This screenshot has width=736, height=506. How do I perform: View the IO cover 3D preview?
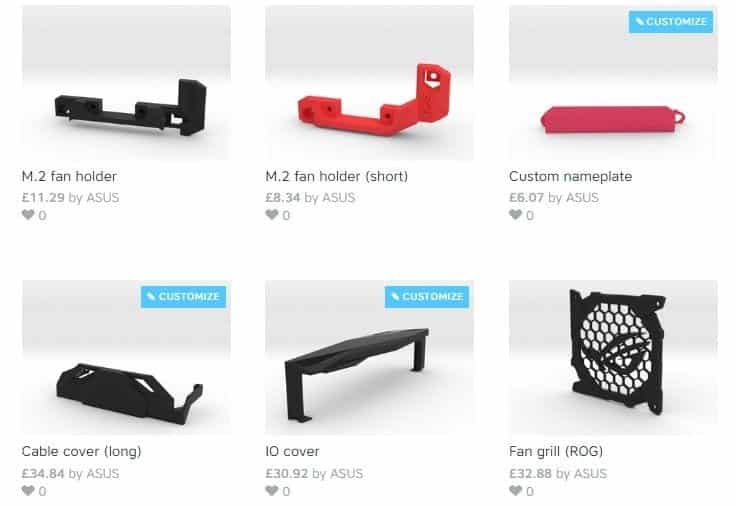coord(369,358)
